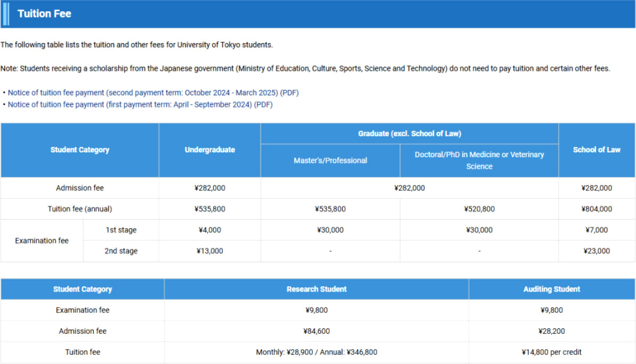Viewport: 636px width, 364px height.
Task: Click the Examination fee label beside the stage rows
Action: tap(42, 241)
